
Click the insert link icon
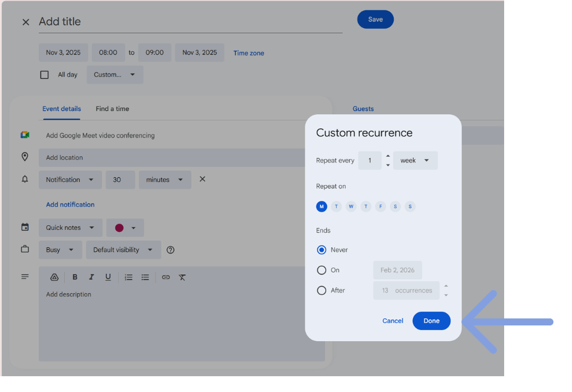(x=166, y=277)
